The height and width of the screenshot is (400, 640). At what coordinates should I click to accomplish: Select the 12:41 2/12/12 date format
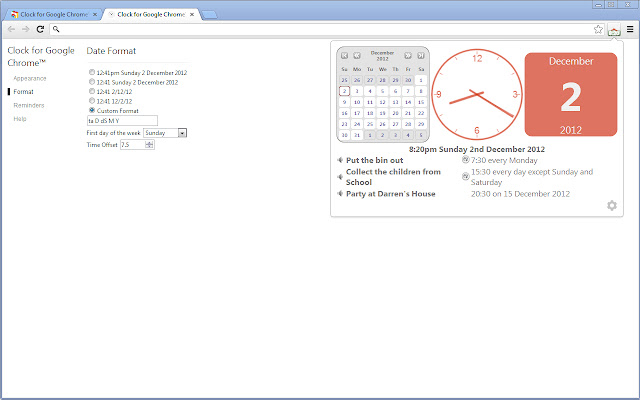[x=92, y=91]
